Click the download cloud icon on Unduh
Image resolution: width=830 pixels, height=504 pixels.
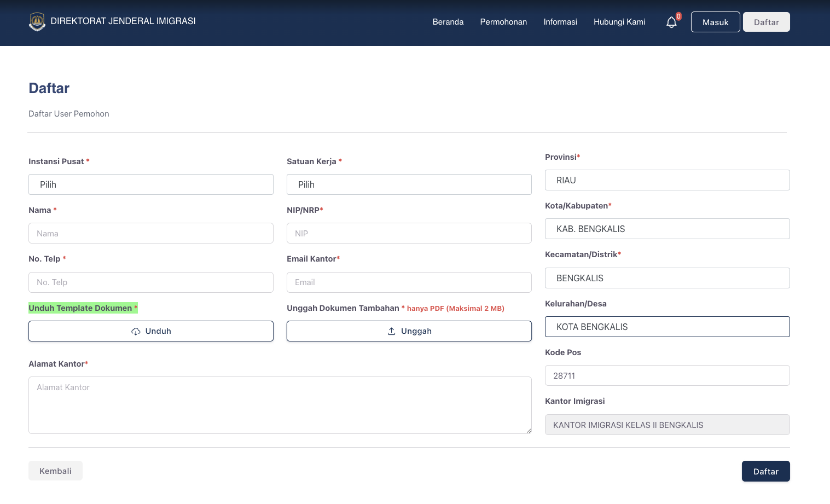tap(136, 332)
